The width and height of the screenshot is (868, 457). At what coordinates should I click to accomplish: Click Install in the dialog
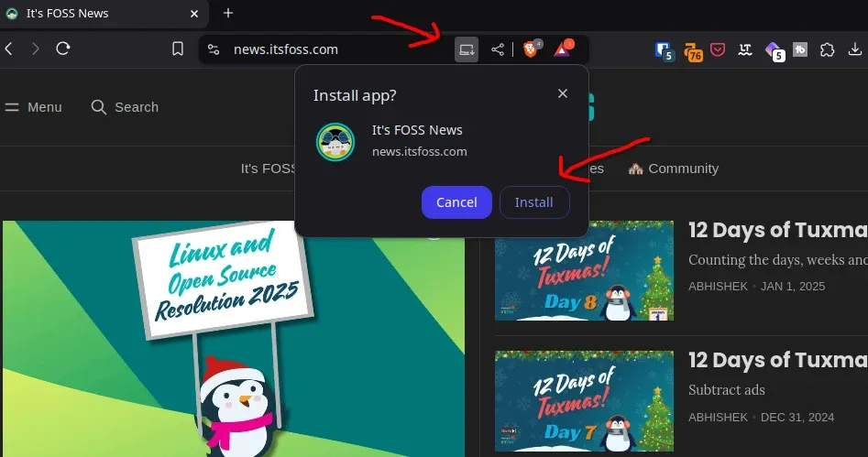click(534, 202)
